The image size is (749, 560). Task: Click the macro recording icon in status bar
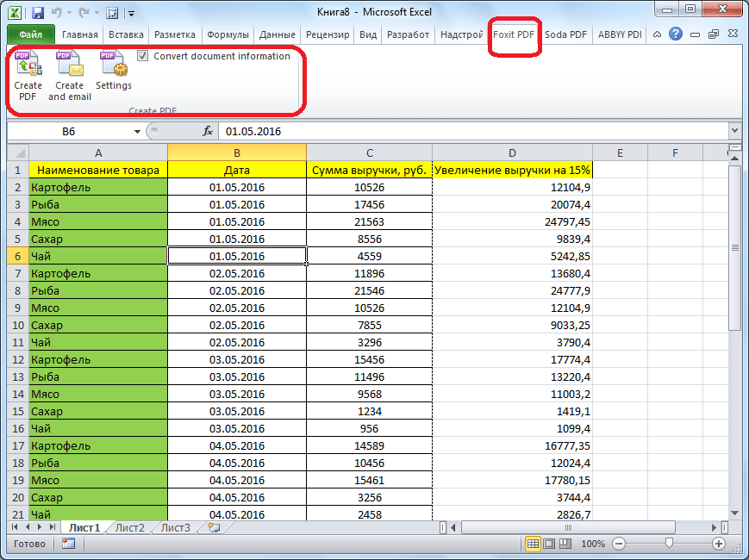pyautogui.click(x=68, y=544)
